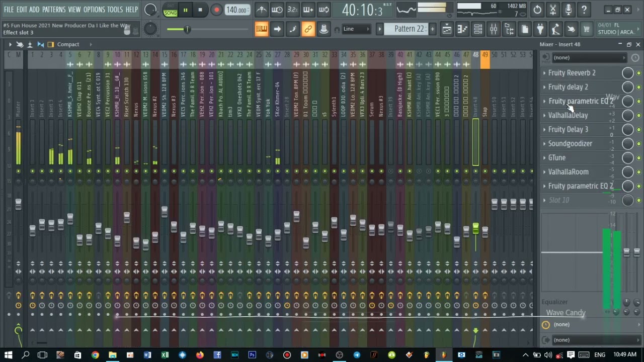Stop playback

pyautogui.click(x=200, y=10)
